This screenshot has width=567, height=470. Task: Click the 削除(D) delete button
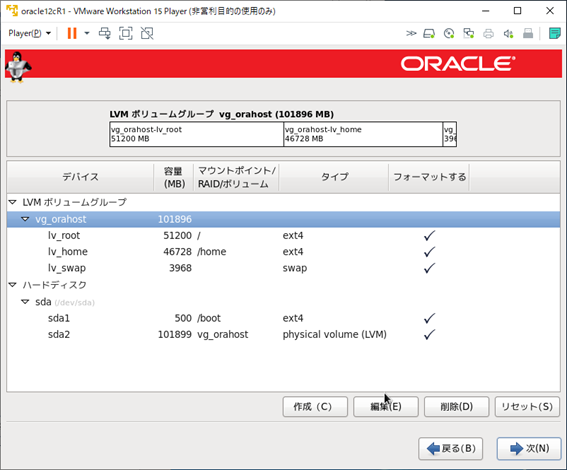pos(456,407)
